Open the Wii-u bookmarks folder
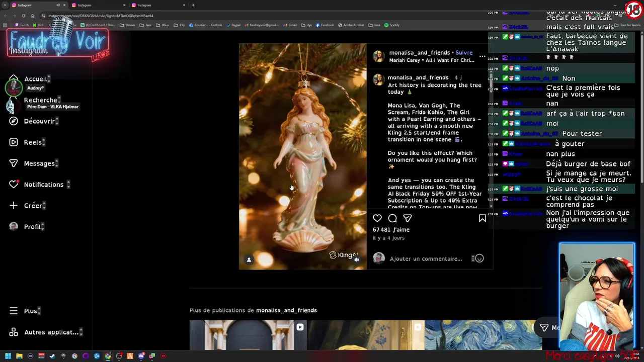The image size is (644, 362). coord(163,25)
